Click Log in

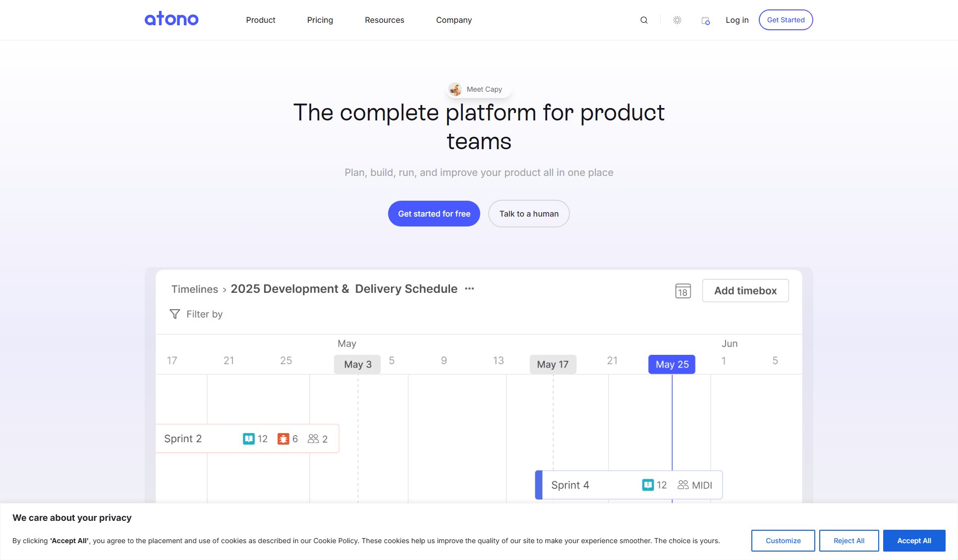[737, 20]
